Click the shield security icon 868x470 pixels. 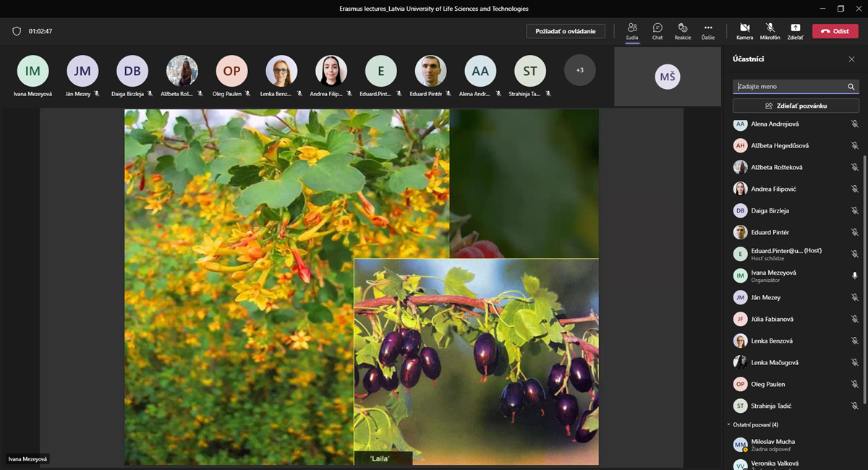(x=17, y=31)
